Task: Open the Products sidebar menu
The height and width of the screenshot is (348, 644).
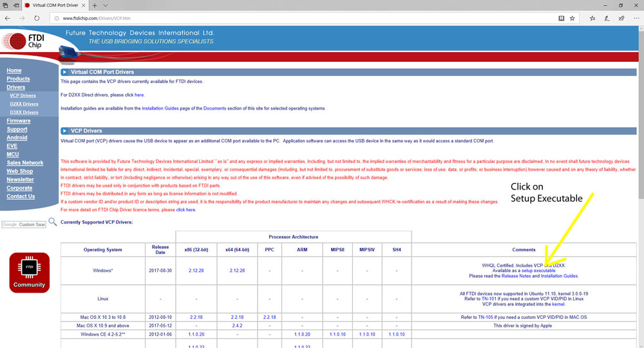Action: 18,79
